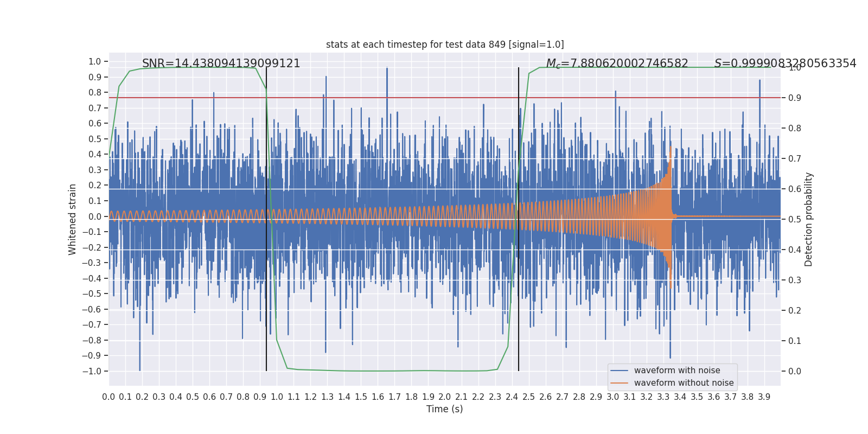Click Time axis tick label 1.3
Viewport: 868px width, 434px height.
coord(327,397)
